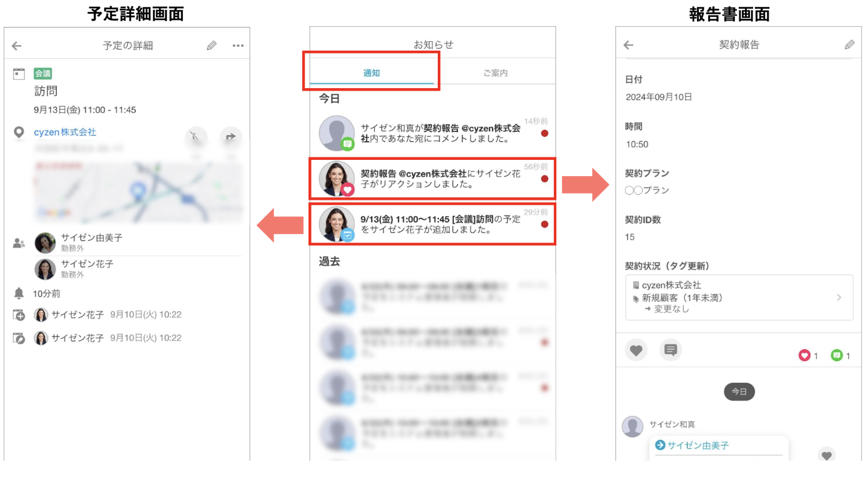Click the 過去 section header in notifications
Viewport: 868px width, 481px height.
pyautogui.click(x=329, y=262)
